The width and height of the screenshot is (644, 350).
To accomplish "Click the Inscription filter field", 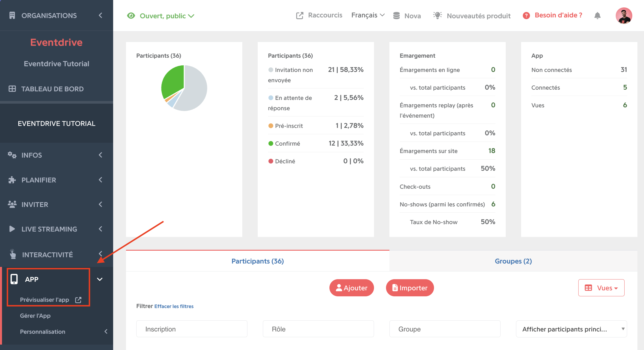I will (x=192, y=329).
